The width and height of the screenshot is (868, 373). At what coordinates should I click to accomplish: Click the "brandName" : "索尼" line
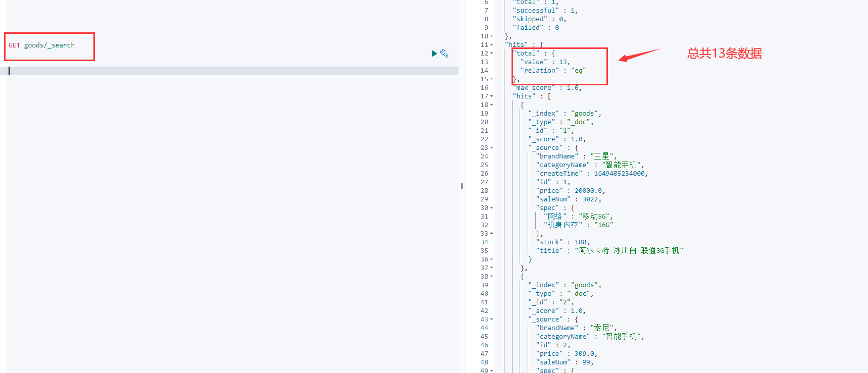(576, 328)
